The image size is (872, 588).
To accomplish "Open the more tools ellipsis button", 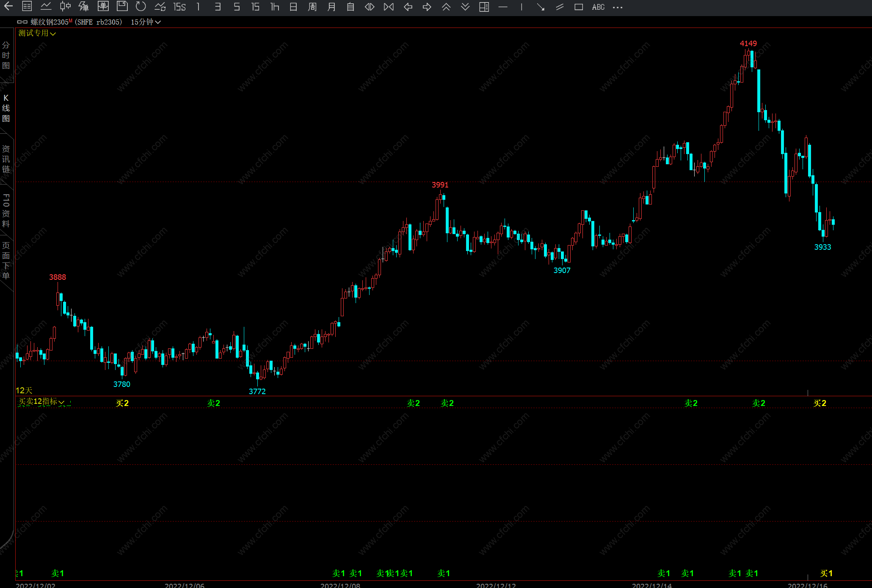I will pos(618,7).
